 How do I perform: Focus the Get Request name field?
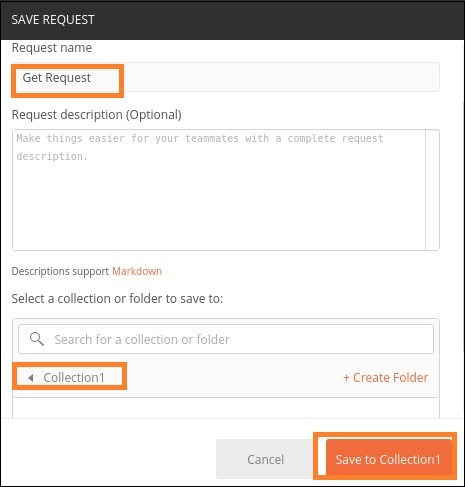[x=226, y=77]
